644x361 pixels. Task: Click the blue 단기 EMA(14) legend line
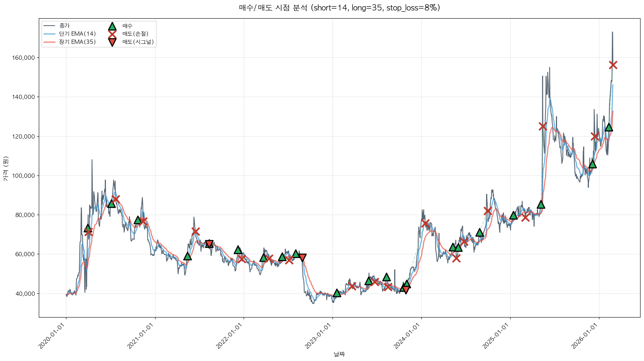[x=50, y=34]
